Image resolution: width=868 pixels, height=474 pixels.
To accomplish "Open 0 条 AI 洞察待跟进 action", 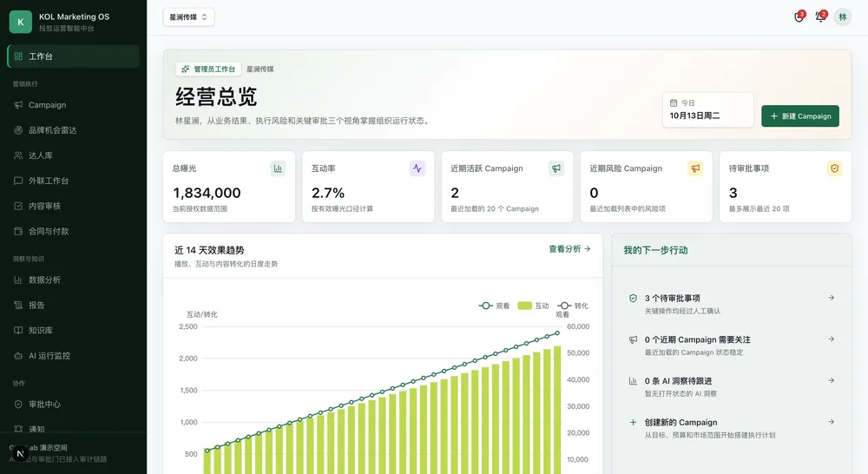I will [731, 386].
